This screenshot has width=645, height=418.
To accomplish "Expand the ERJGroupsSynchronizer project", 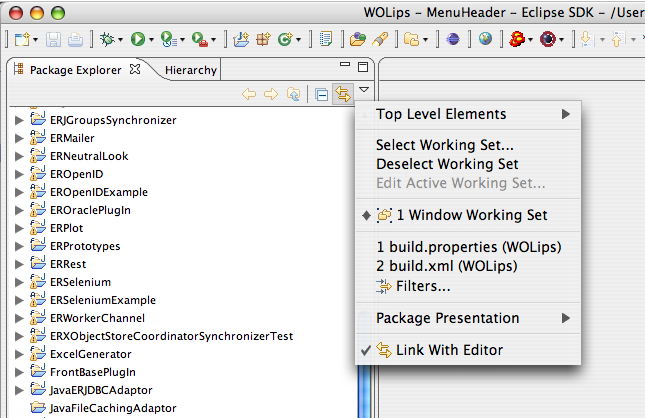I will (x=19, y=121).
